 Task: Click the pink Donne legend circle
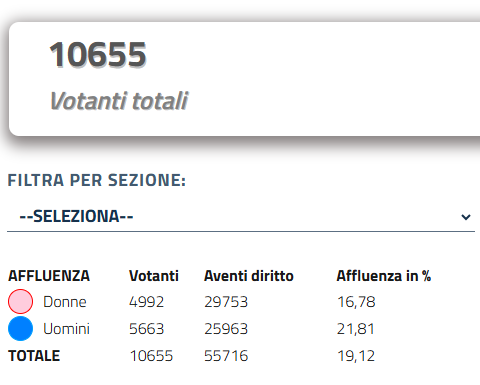[x=20, y=302]
